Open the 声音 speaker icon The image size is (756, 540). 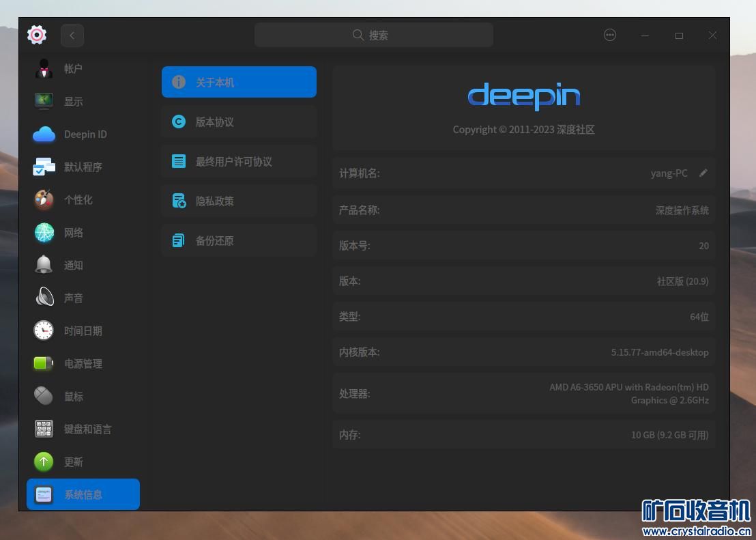pyautogui.click(x=44, y=298)
